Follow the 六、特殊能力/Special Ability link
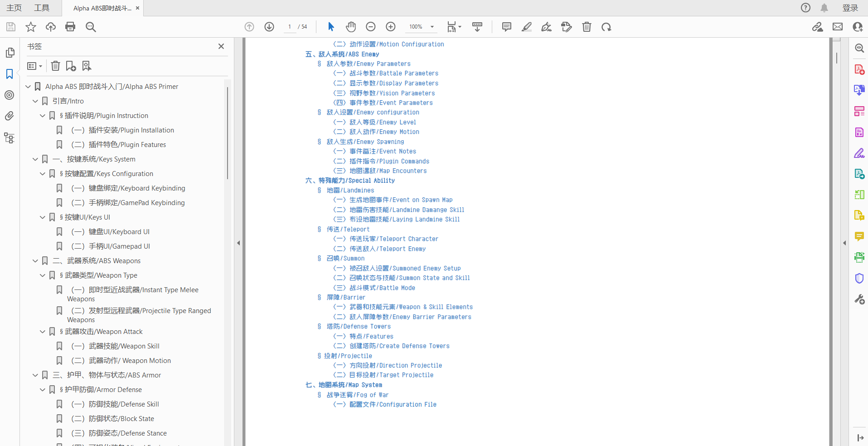This screenshot has width=868, height=446. pyautogui.click(x=350, y=181)
